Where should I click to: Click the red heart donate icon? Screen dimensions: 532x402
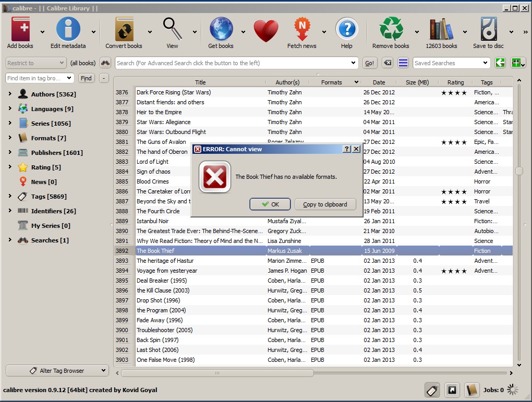click(x=265, y=31)
